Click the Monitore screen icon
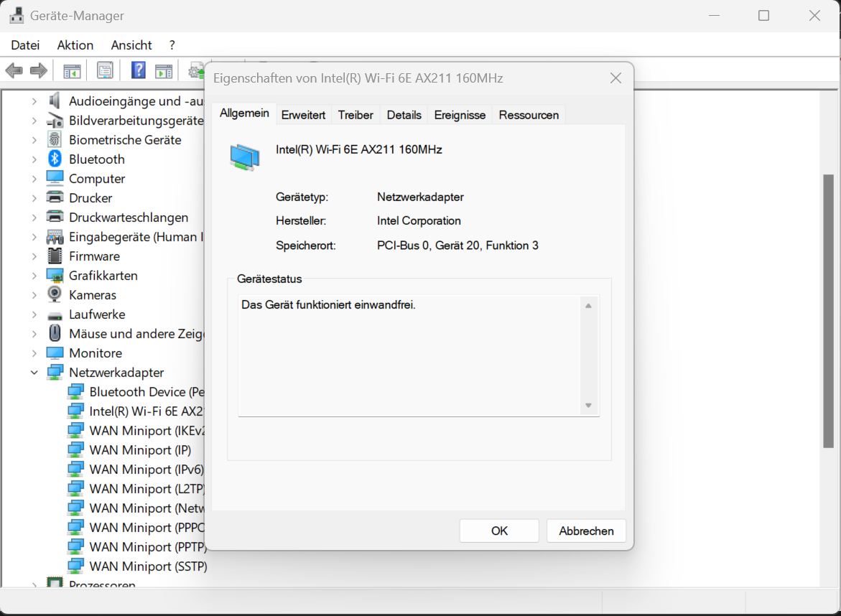Viewport: 841px width, 616px height. [x=55, y=353]
